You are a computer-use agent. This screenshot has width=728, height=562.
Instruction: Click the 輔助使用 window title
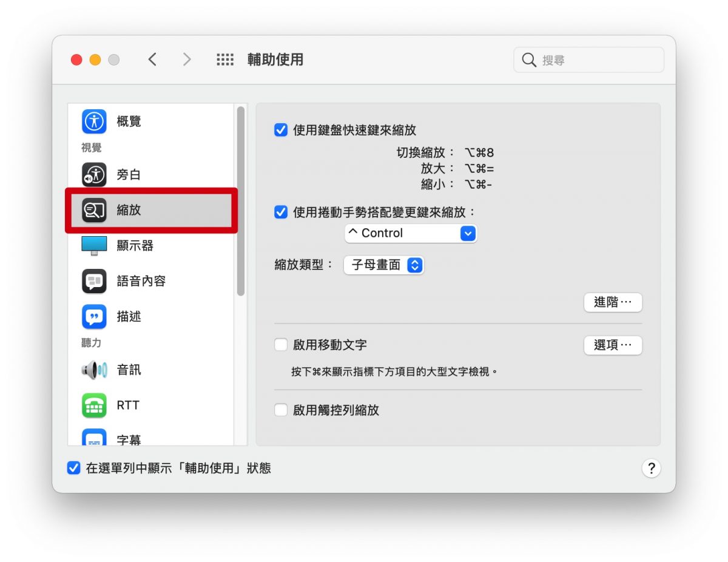coord(275,59)
